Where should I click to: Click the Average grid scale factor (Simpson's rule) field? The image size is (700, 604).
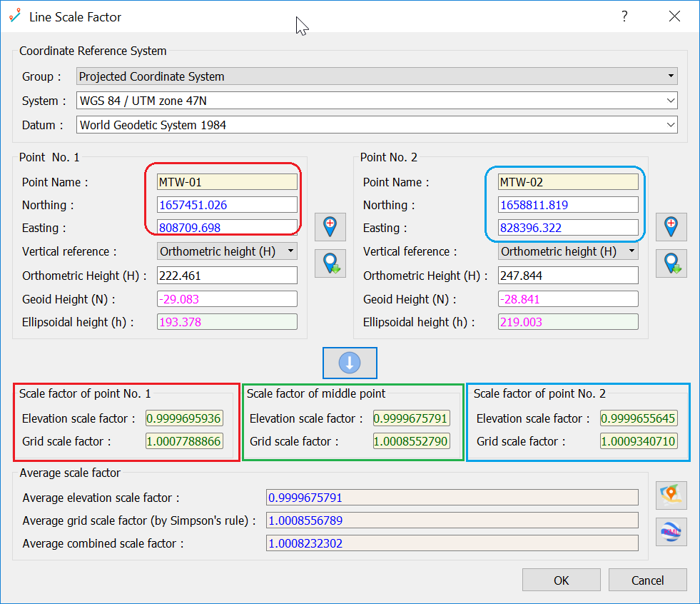tap(452, 520)
